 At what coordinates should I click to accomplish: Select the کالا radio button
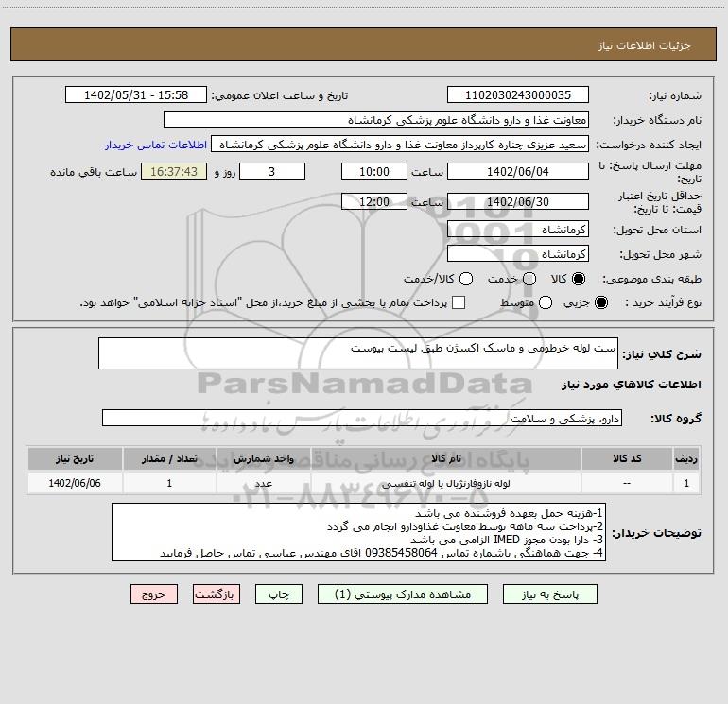(579, 279)
